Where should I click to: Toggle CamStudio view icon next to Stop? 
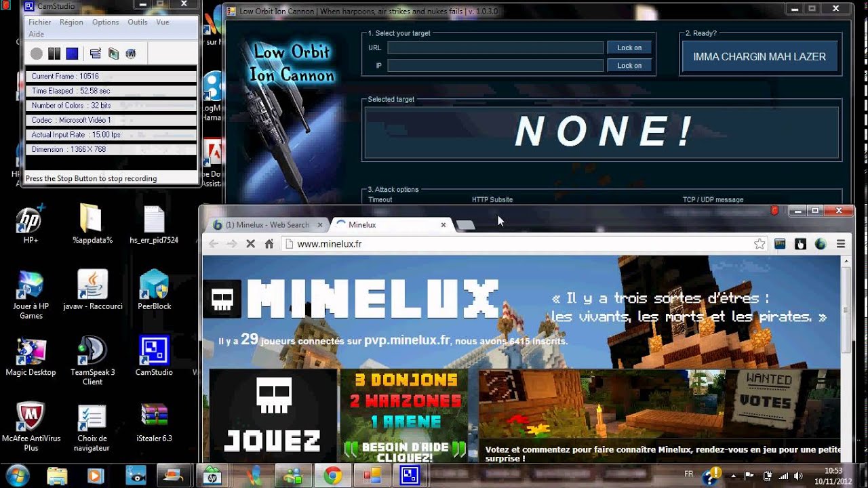point(96,54)
